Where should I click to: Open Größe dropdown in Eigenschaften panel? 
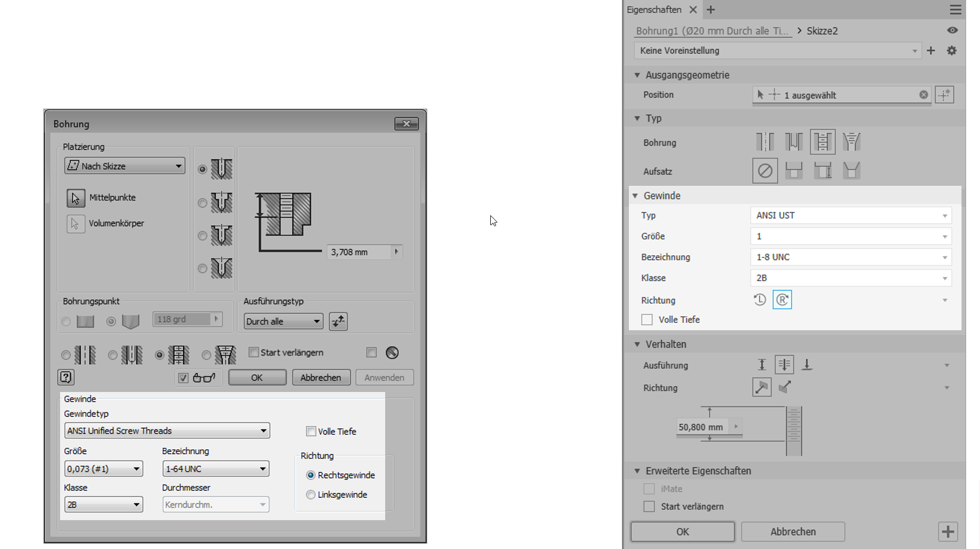pos(851,236)
